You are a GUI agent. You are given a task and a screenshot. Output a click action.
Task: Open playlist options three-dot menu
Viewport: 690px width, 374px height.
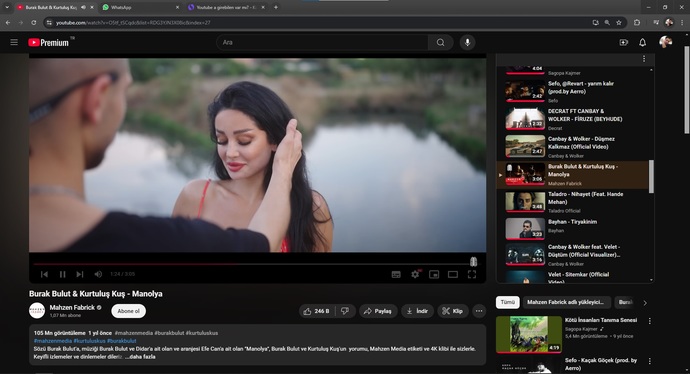click(x=644, y=59)
